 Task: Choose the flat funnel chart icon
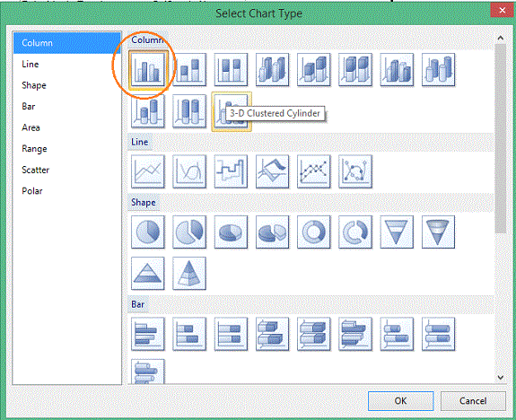pyautogui.click(x=397, y=232)
